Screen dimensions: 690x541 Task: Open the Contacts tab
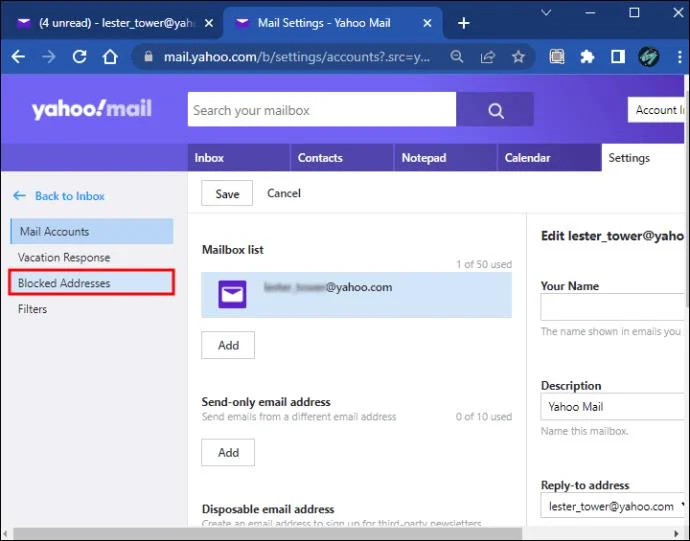(341, 158)
